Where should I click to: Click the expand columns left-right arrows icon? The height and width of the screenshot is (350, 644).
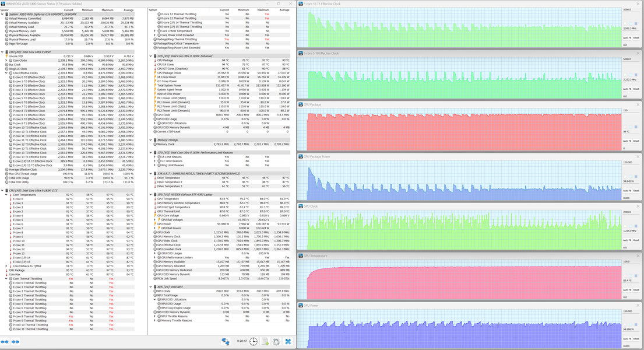pyautogui.click(x=5, y=342)
